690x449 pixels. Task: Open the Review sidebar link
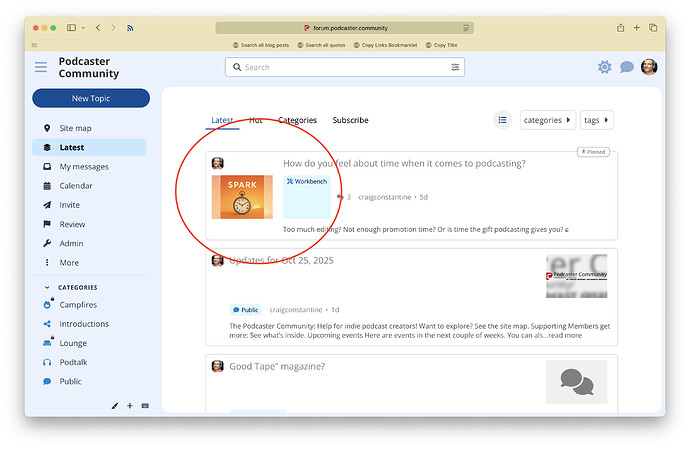pos(72,224)
